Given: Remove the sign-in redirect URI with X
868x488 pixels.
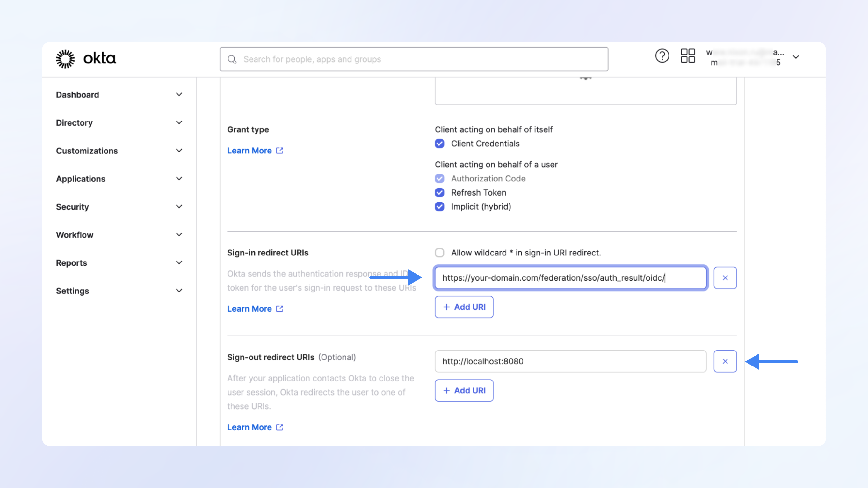Looking at the screenshot, I should [725, 278].
